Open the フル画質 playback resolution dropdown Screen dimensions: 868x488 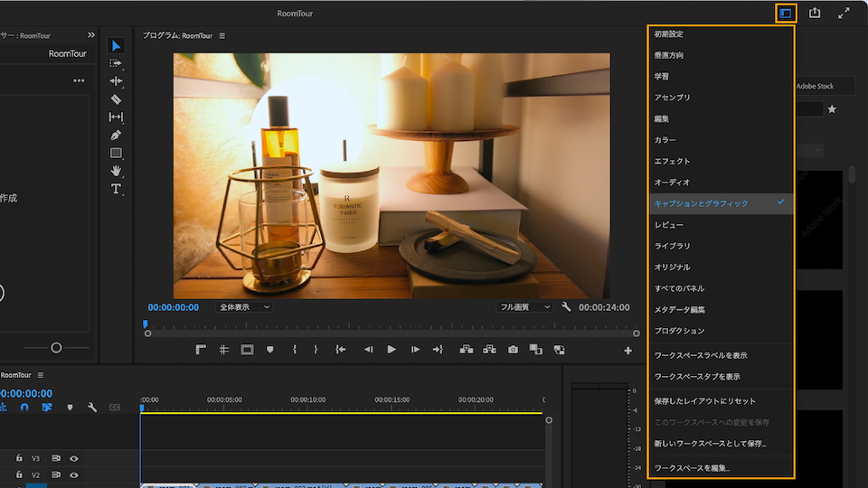525,307
